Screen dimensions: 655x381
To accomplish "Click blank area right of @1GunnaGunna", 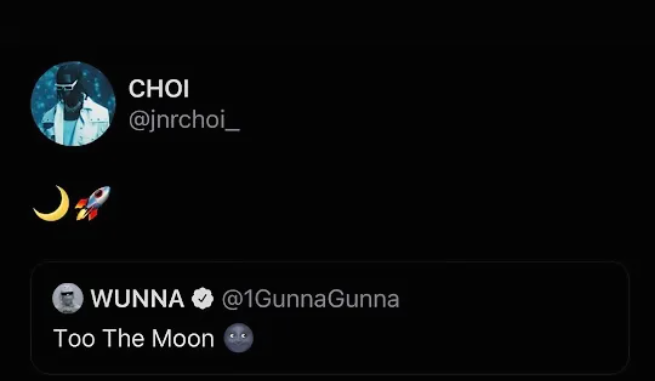I will 510,299.
